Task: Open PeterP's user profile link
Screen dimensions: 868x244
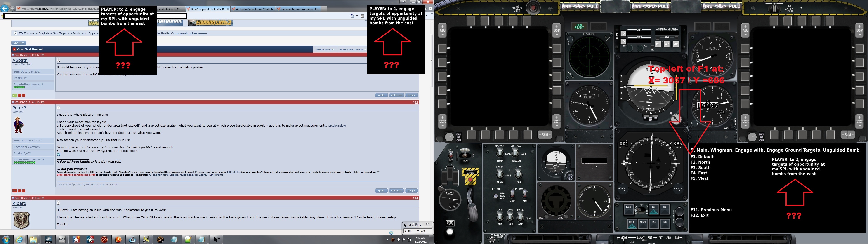Action: [19, 108]
